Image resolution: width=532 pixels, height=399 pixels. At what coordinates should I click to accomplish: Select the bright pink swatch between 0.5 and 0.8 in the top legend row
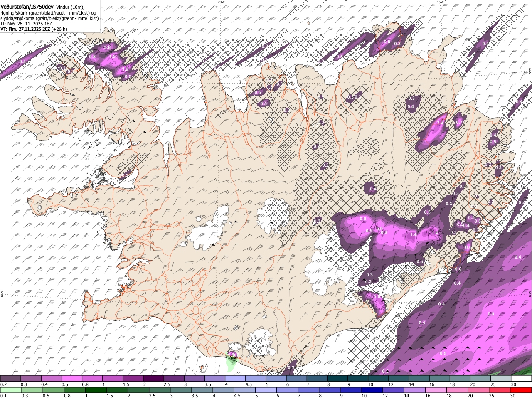click(x=71, y=379)
